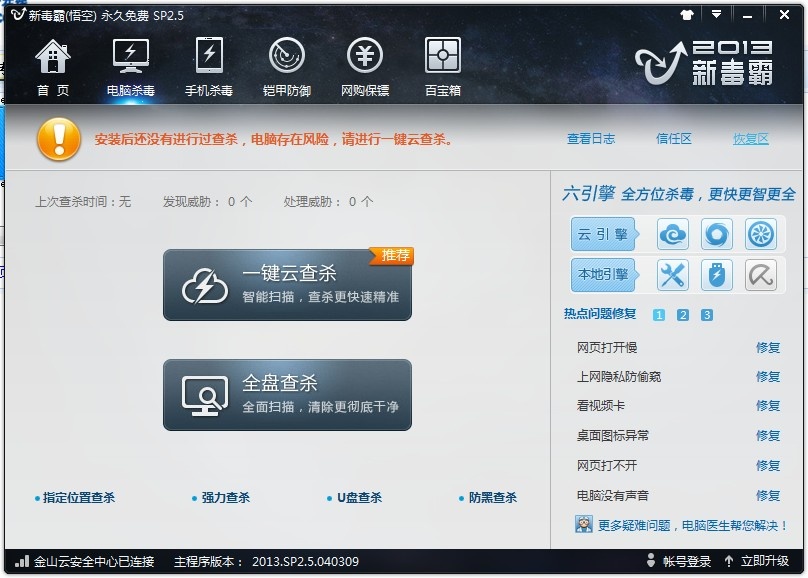808x578 pixels.
Task: Open the 手机杀毒 mobile antivirus tool
Action: click(x=209, y=63)
